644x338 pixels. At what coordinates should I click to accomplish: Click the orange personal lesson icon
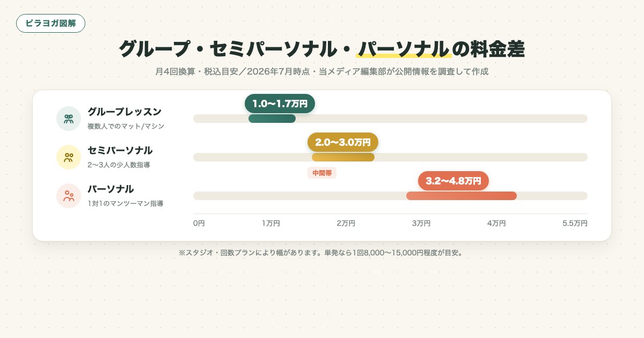pyautogui.click(x=69, y=196)
